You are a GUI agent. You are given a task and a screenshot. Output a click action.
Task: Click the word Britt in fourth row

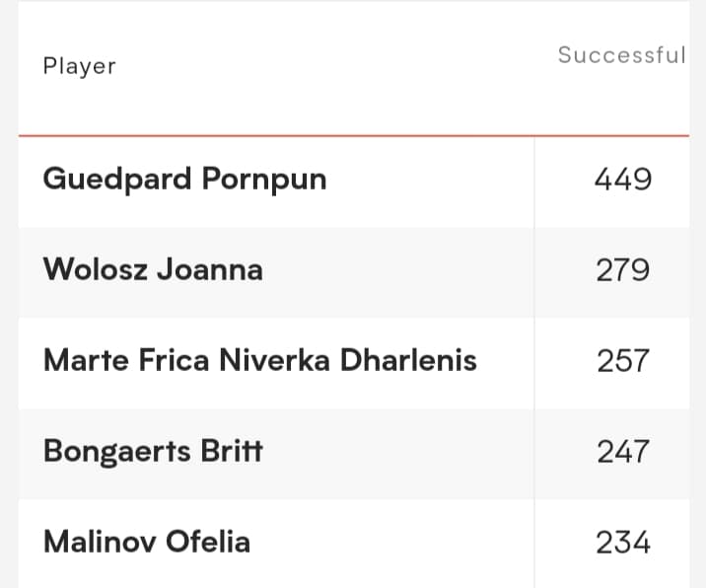(x=232, y=451)
